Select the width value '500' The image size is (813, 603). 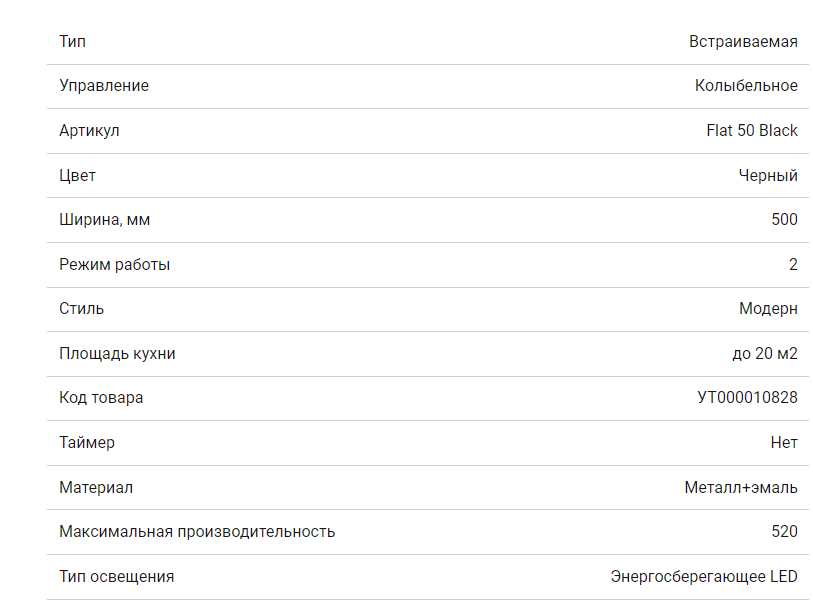coord(784,219)
